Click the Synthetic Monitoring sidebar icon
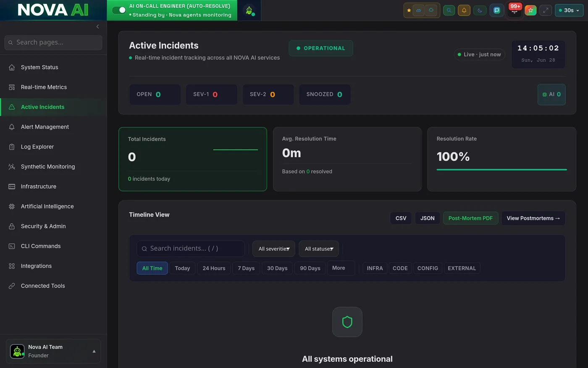The height and width of the screenshot is (368, 588). coord(12,167)
